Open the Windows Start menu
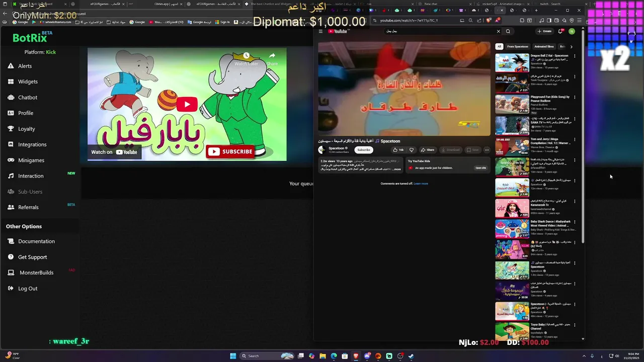 tap(233, 356)
